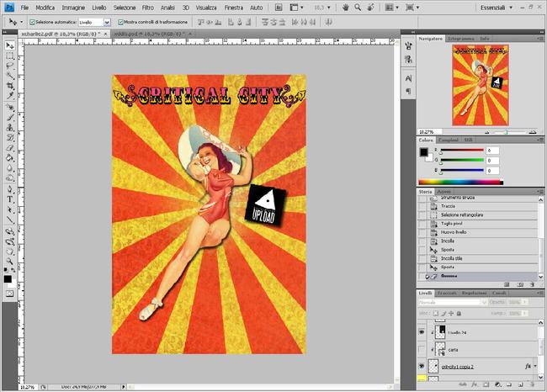Select the Brush tool

click(9, 118)
